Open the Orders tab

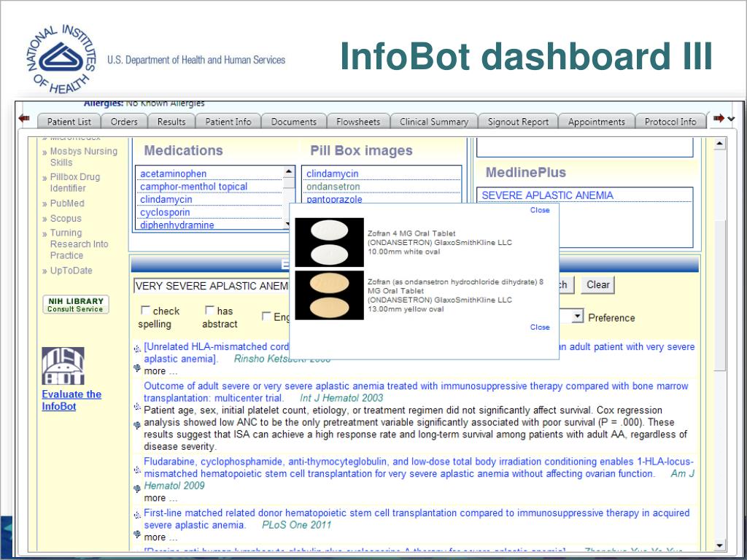click(124, 122)
